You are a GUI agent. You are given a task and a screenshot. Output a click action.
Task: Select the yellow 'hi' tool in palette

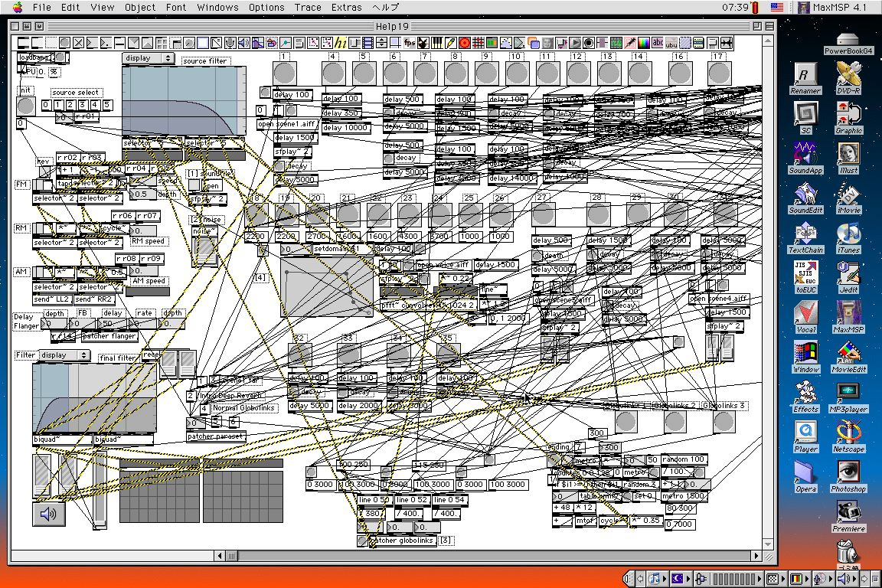click(x=340, y=43)
